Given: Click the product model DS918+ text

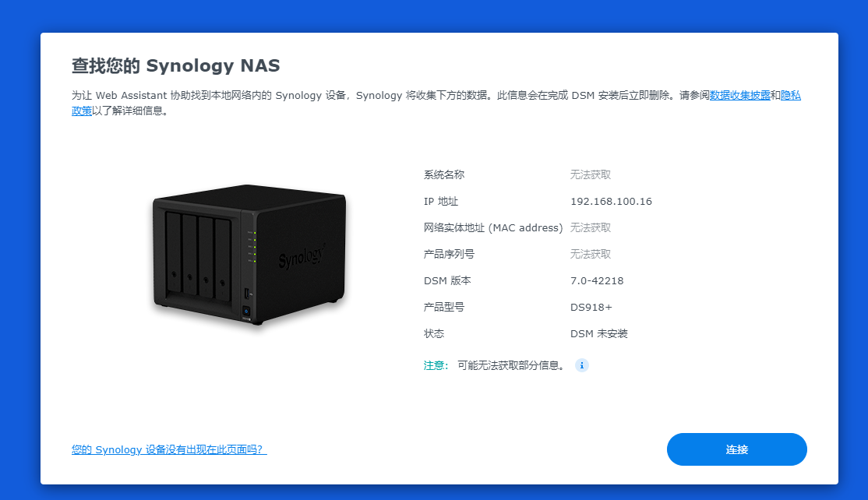Looking at the screenshot, I should [x=591, y=308].
